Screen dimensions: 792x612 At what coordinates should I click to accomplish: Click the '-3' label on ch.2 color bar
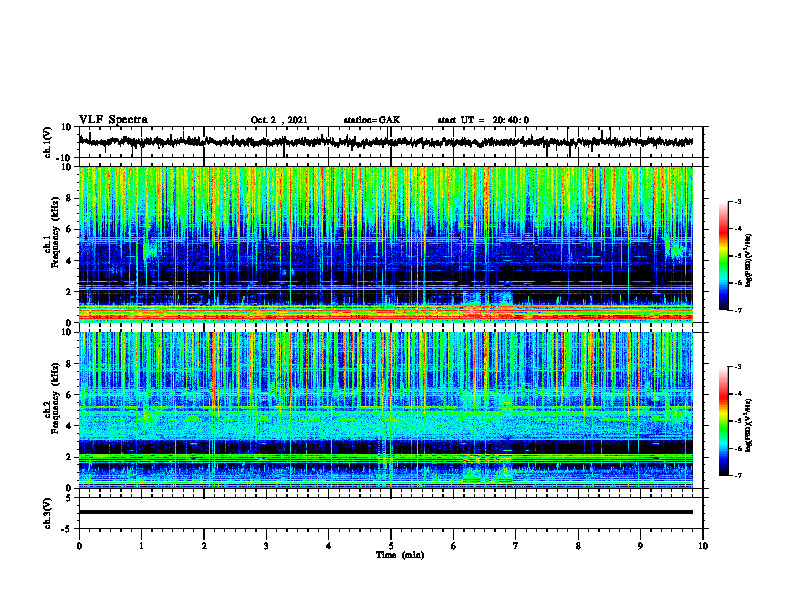point(738,367)
